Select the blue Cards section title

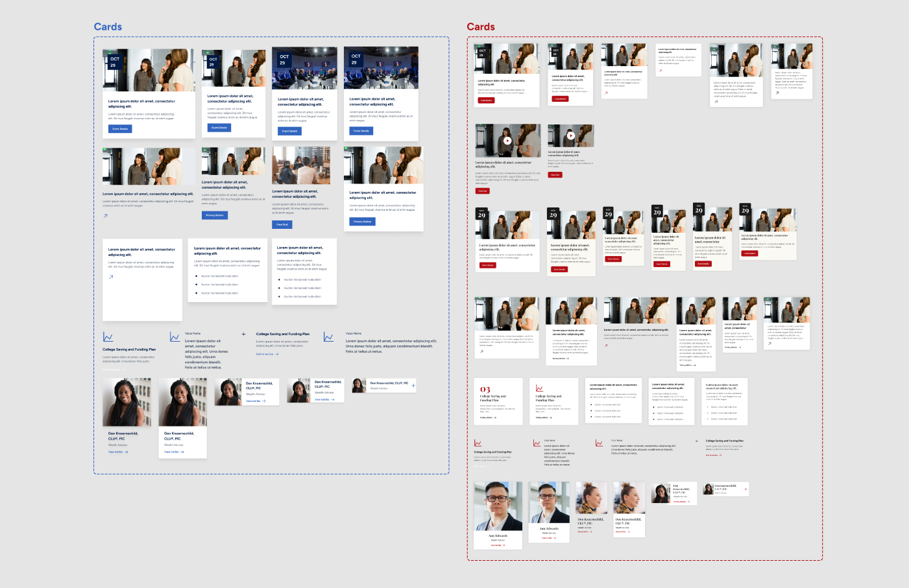(108, 27)
